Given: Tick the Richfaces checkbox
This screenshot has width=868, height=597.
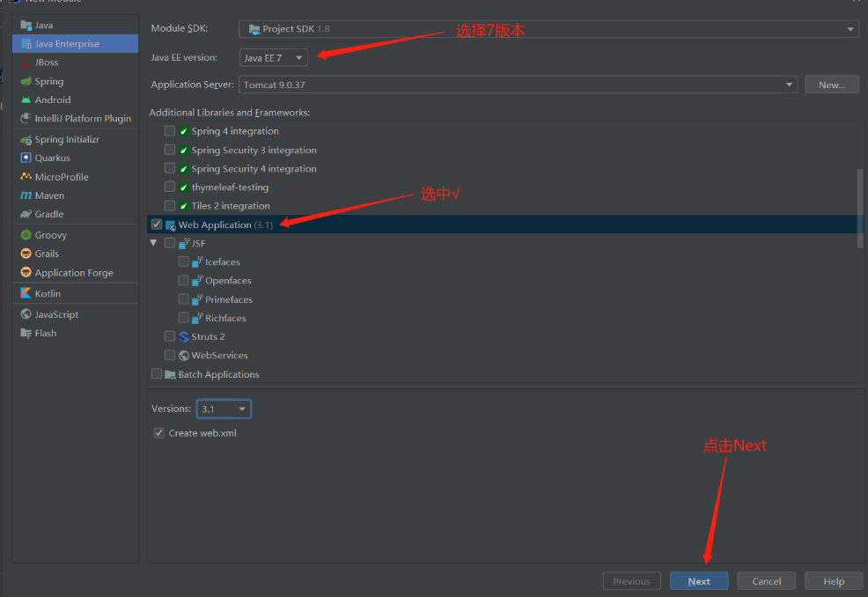Looking at the screenshot, I should [x=184, y=317].
